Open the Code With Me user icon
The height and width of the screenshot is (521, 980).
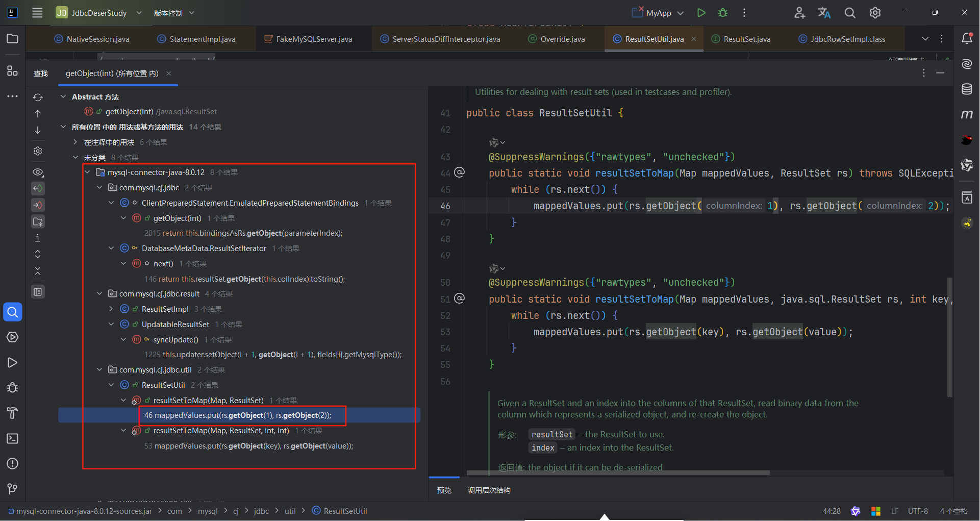pyautogui.click(x=799, y=13)
